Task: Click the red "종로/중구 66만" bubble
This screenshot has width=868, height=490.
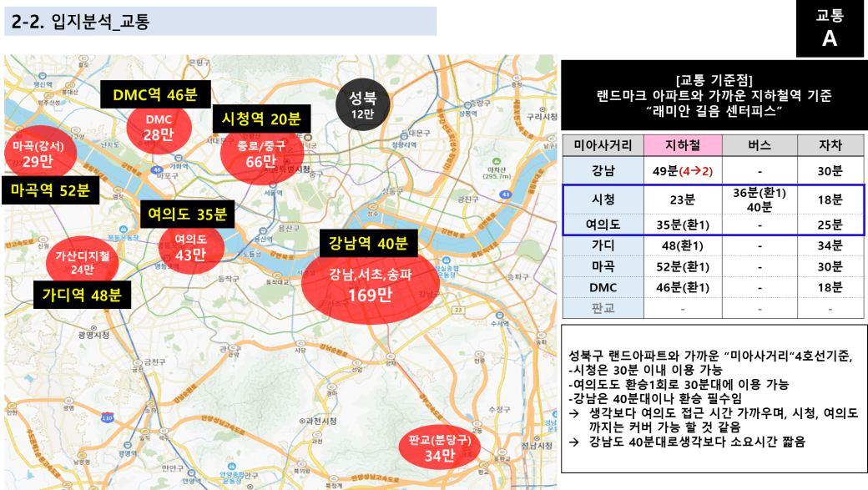Action: [x=260, y=154]
